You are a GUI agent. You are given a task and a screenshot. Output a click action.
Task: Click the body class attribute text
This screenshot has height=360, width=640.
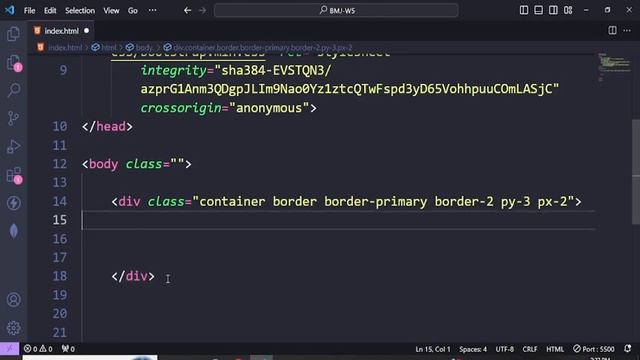click(144, 164)
